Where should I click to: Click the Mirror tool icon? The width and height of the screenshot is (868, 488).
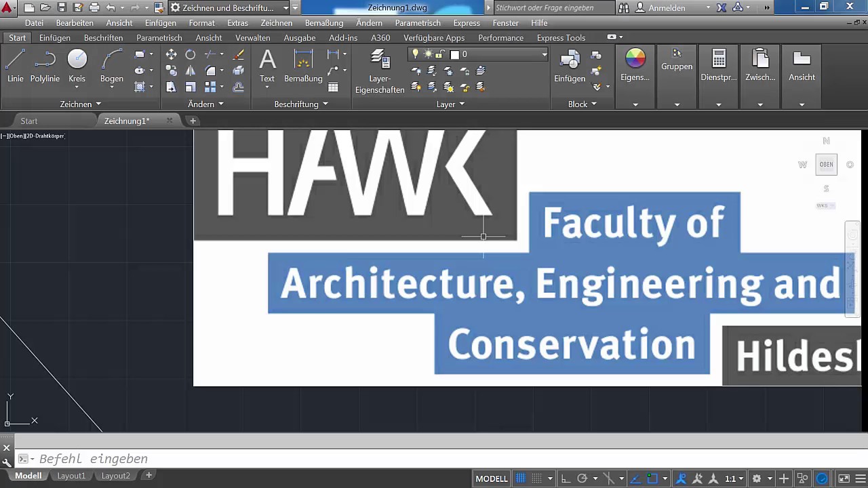pyautogui.click(x=191, y=70)
